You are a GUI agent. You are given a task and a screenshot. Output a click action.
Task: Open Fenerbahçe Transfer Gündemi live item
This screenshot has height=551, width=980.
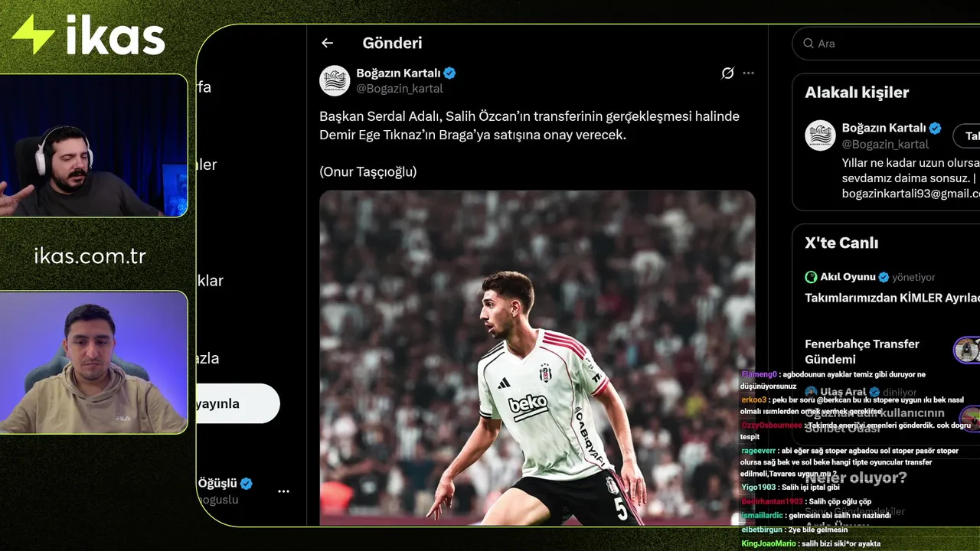coord(862,351)
